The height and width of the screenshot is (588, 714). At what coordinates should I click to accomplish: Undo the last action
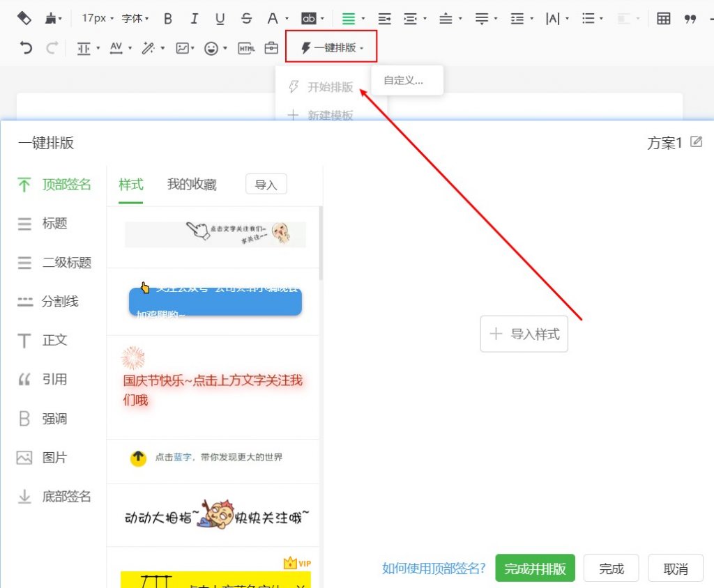(26, 48)
